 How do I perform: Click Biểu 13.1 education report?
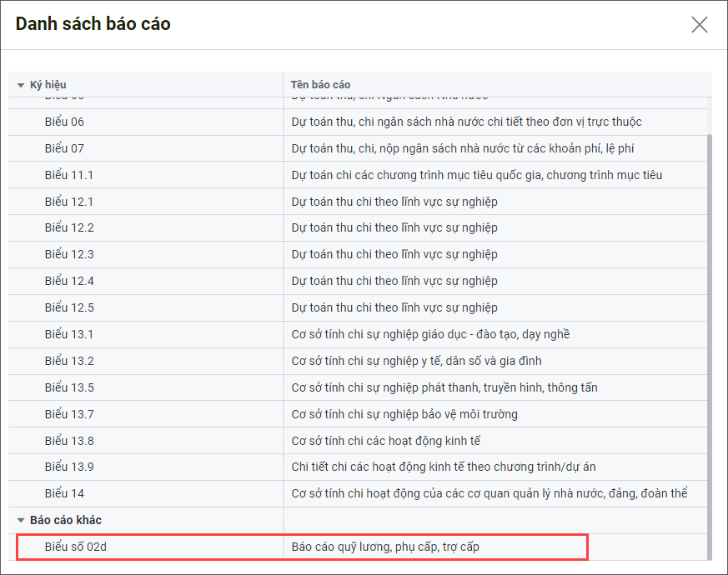tap(69, 334)
